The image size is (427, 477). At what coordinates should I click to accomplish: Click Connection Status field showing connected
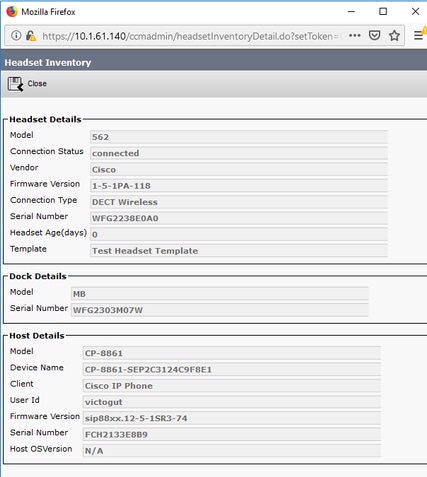(x=239, y=153)
